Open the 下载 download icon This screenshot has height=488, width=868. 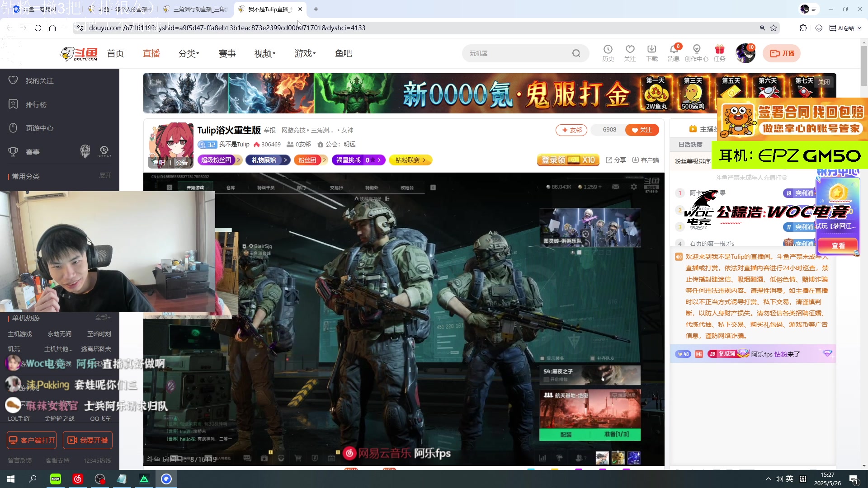click(651, 53)
